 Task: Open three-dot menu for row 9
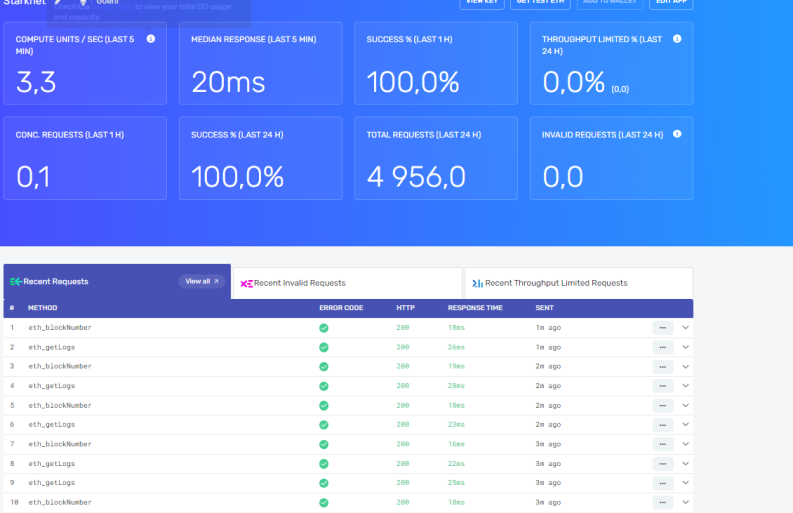(x=663, y=483)
